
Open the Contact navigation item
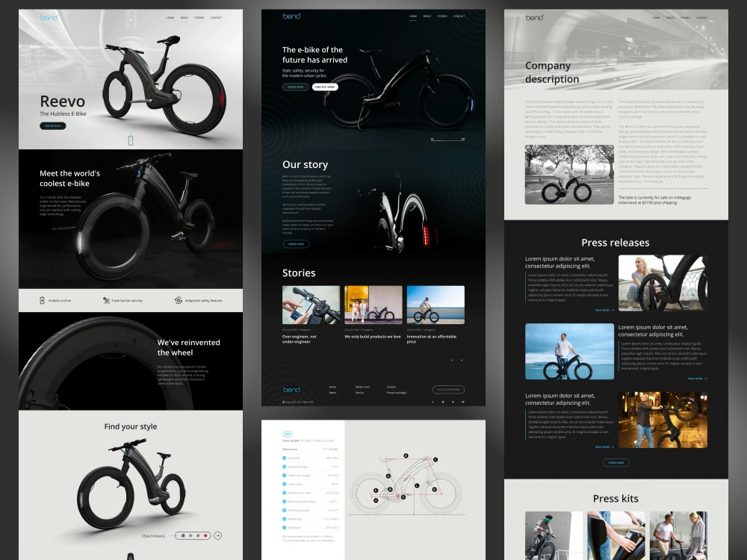pyautogui.click(x=459, y=16)
